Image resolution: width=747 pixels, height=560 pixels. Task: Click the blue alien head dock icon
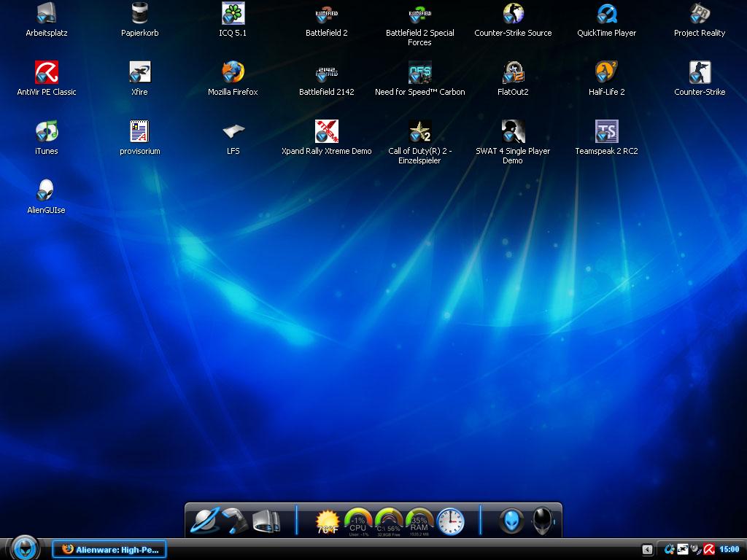tap(511, 521)
